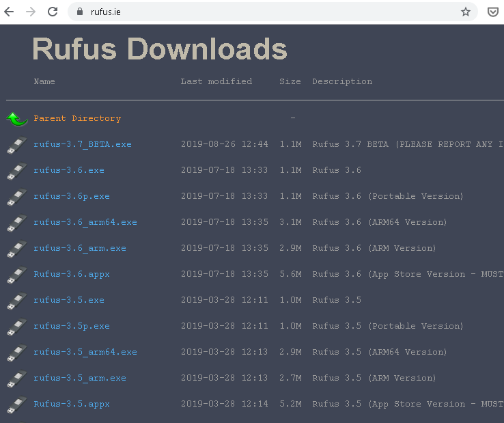
Task: Download rufus-3.5_arm.exe
Action: [x=80, y=379]
